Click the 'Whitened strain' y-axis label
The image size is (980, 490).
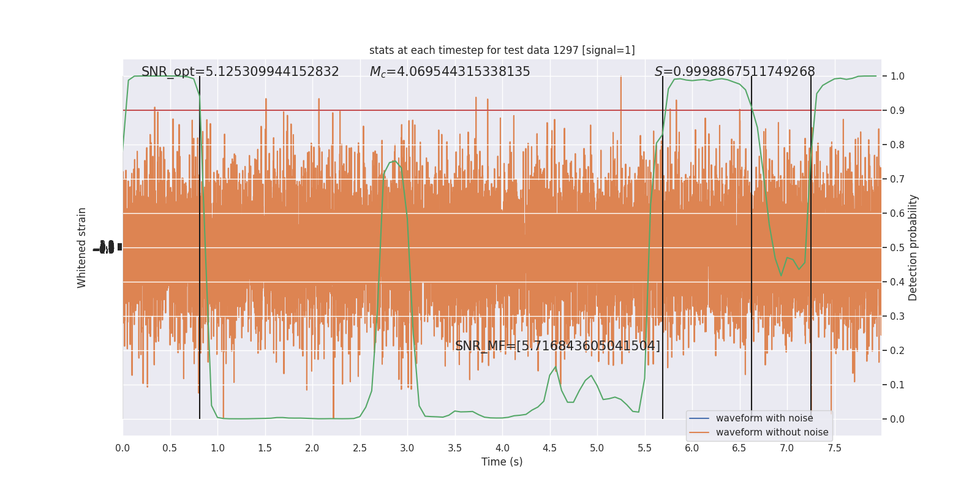click(82, 247)
